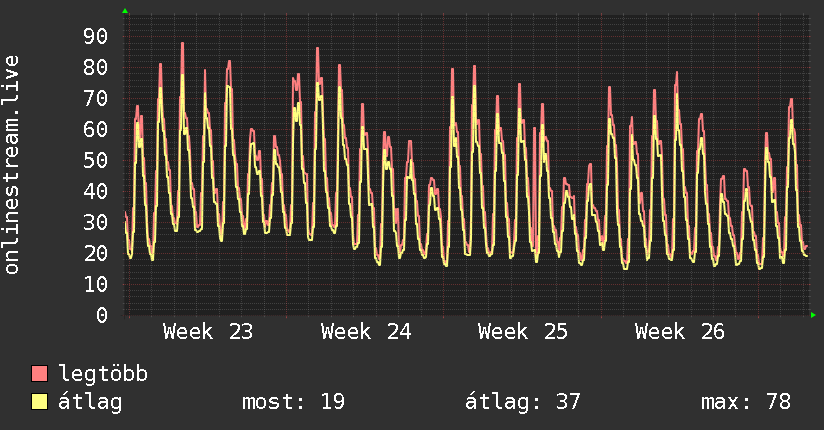Click the green arrow ending the x-axis
The height and width of the screenshot is (430, 824).
click(813, 315)
